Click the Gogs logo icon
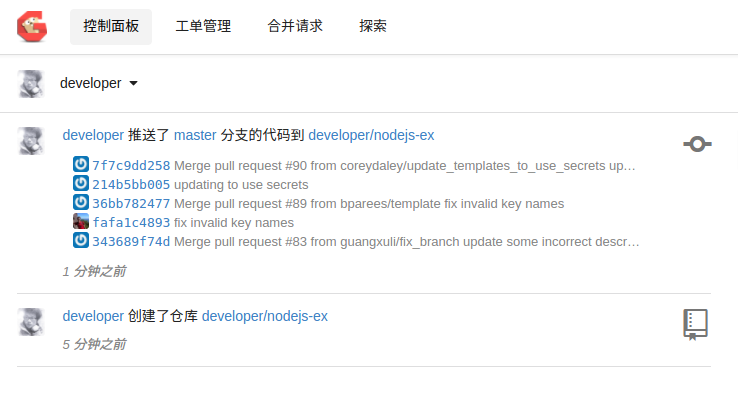Image resolution: width=738 pixels, height=416 pixels. 32,26
